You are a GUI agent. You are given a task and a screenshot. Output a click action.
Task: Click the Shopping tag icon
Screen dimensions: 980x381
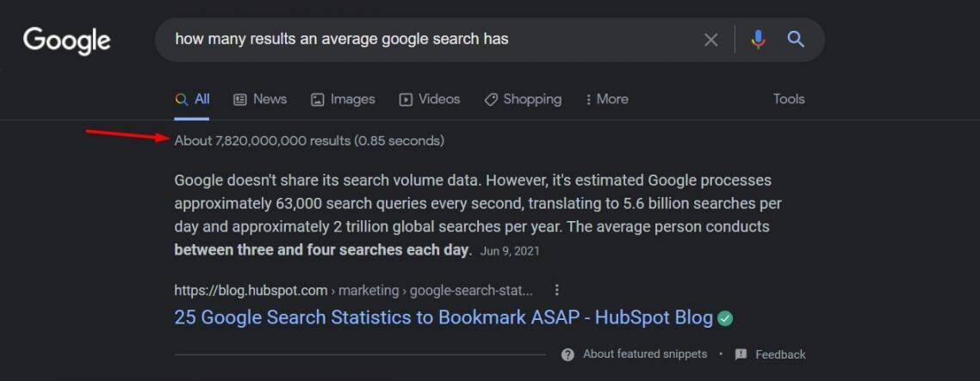[x=491, y=100]
